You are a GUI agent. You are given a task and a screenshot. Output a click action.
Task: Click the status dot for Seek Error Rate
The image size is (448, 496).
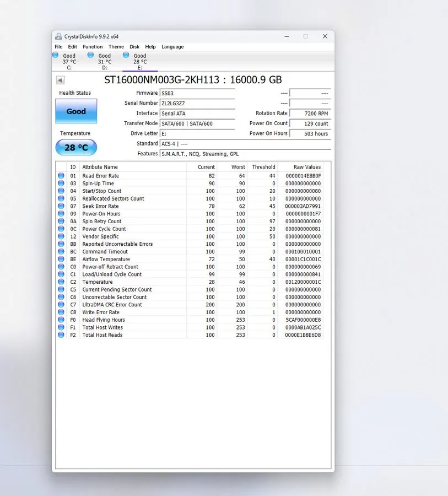pyautogui.click(x=61, y=206)
